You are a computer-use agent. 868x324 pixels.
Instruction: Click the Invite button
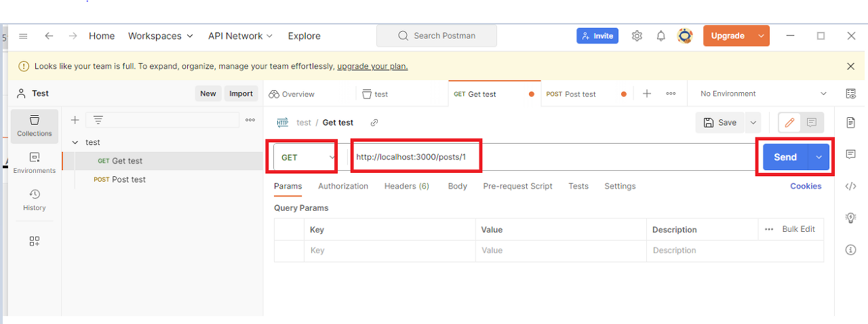point(597,36)
